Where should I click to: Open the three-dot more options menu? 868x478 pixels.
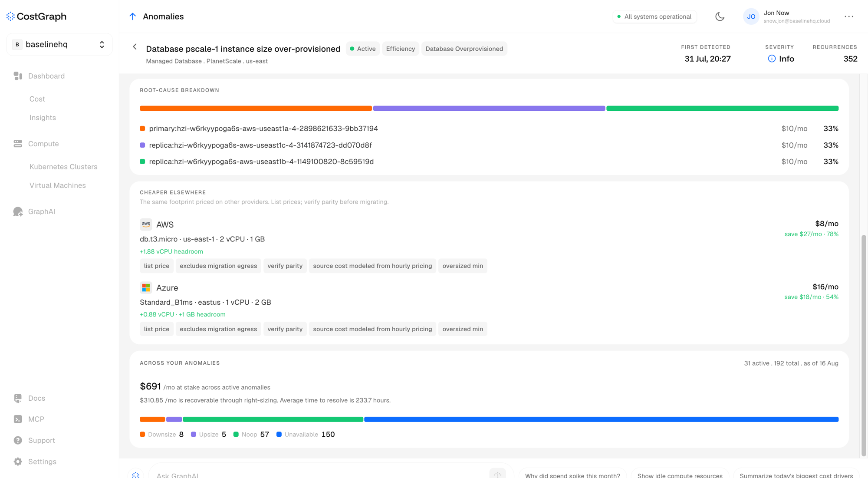click(x=849, y=16)
